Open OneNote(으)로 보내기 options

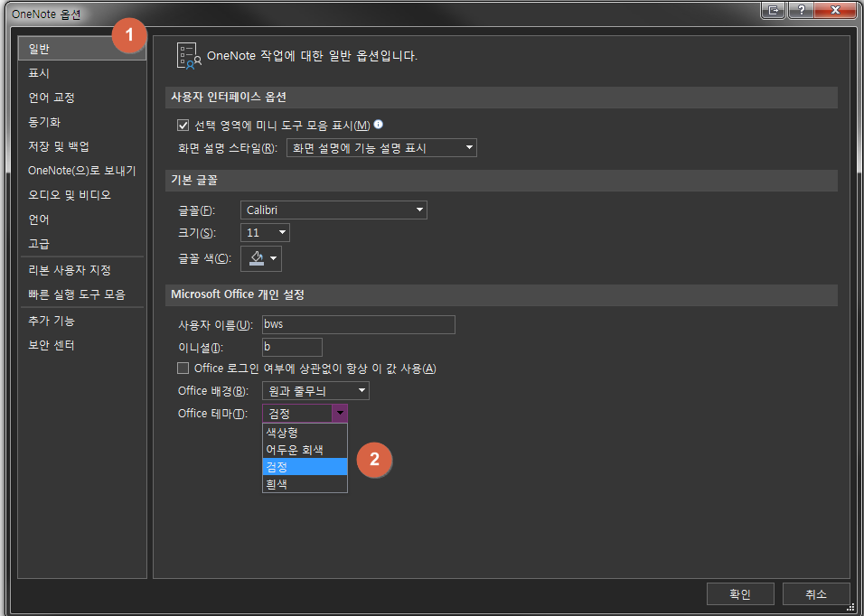pyautogui.click(x=81, y=171)
